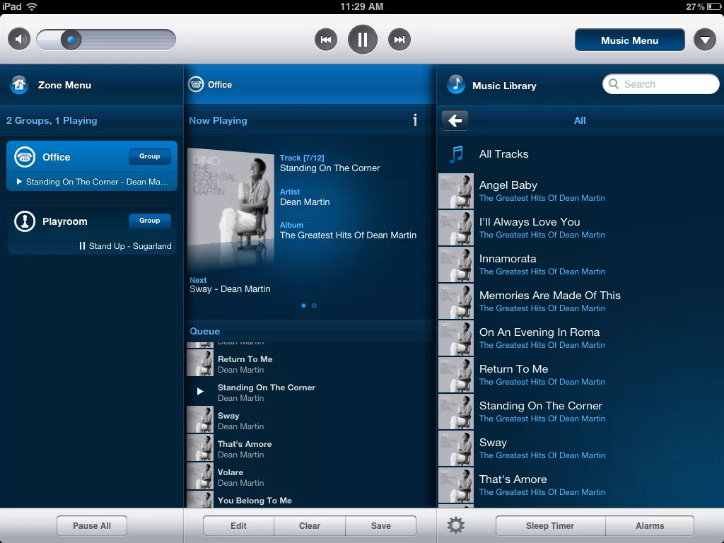Click the Angel Baby album thumbnail
This screenshot has width=724, height=543.
(x=456, y=191)
